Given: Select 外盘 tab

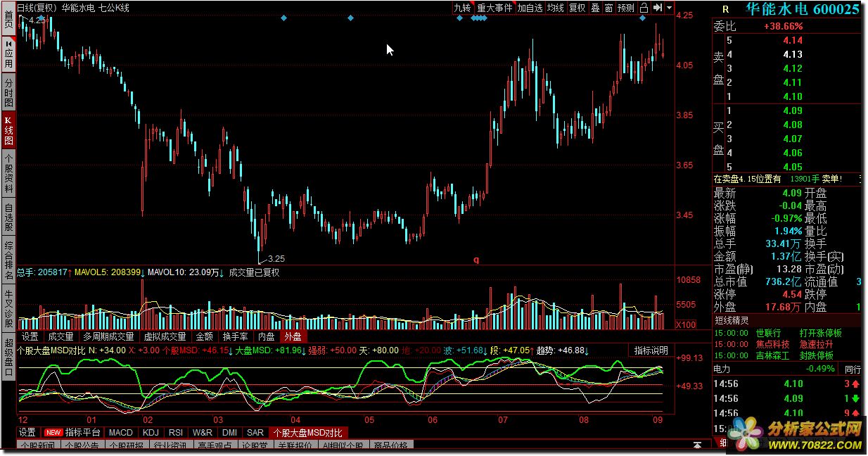Looking at the screenshot, I should point(293,336).
